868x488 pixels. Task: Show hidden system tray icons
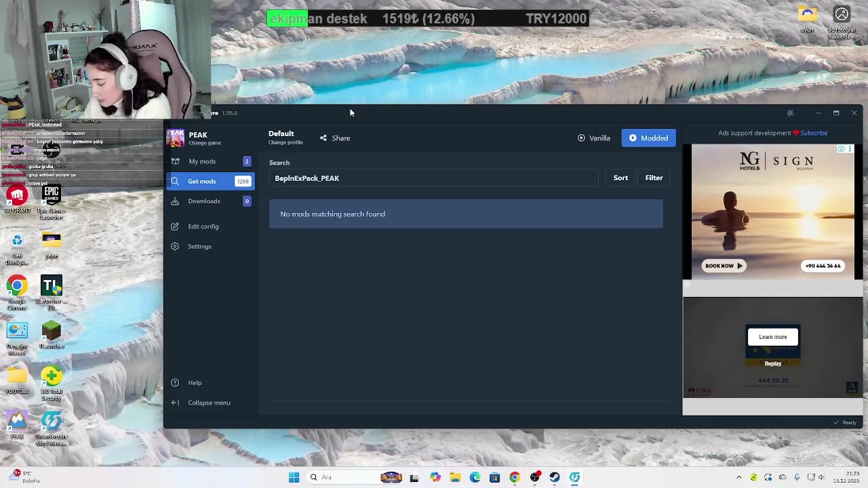739,477
